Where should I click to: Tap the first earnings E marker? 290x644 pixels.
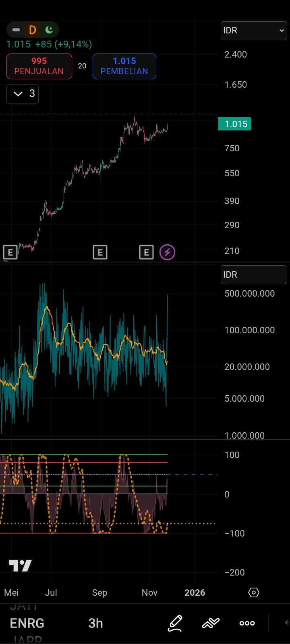[x=10, y=252]
